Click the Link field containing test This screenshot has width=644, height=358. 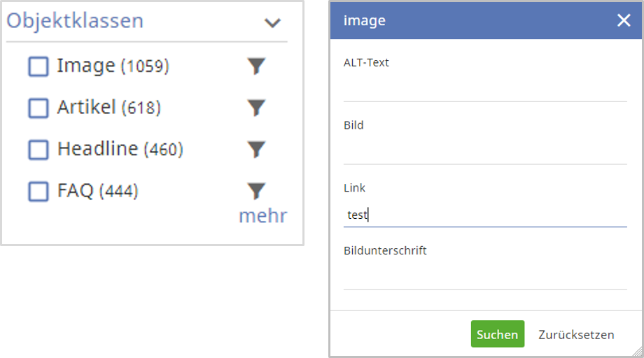tap(485, 215)
